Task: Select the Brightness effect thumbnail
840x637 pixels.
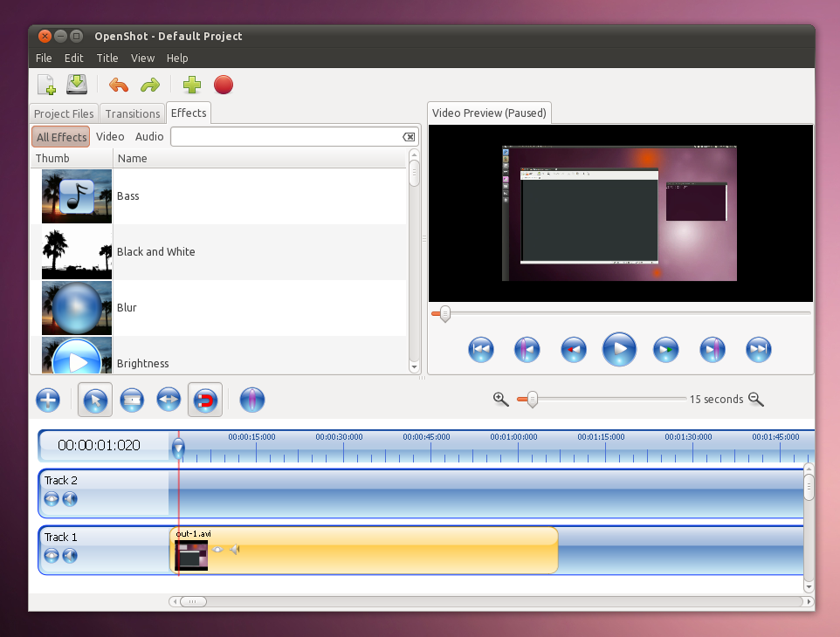Action: tap(77, 354)
